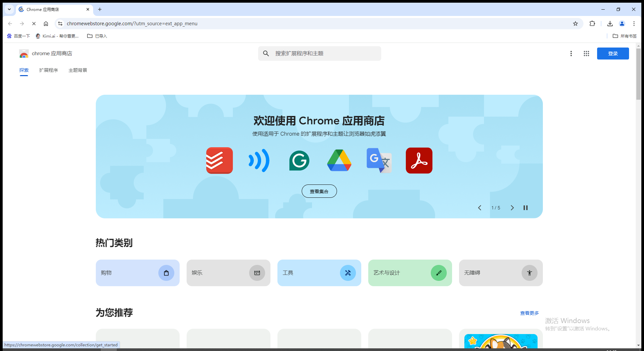
Task: Click the tools icon in 工具 card
Action: pyautogui.click(x=348, y=273)
